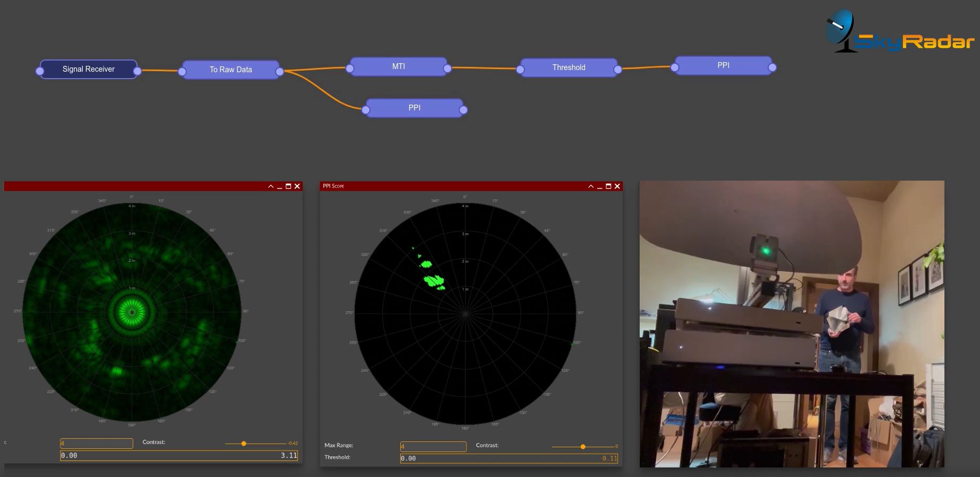This screenshot has width=980, height=477.
Task: Minimize the left raw radar window
Action: [x=280, y=186]
